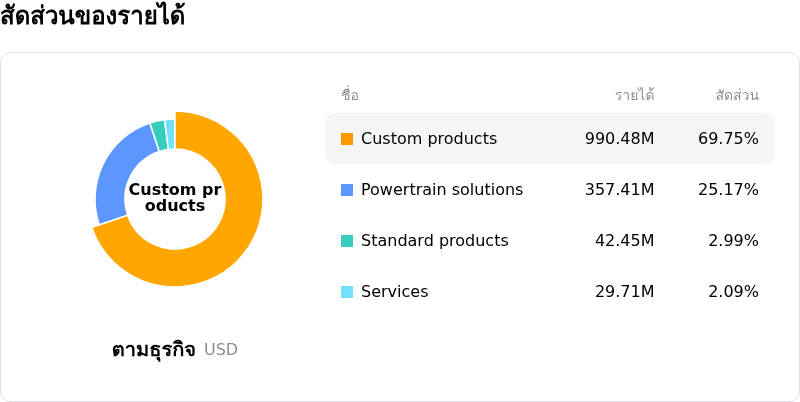Open the Custom products row
This screenshot has height=402, width=800.
click(x=550, y=139)
